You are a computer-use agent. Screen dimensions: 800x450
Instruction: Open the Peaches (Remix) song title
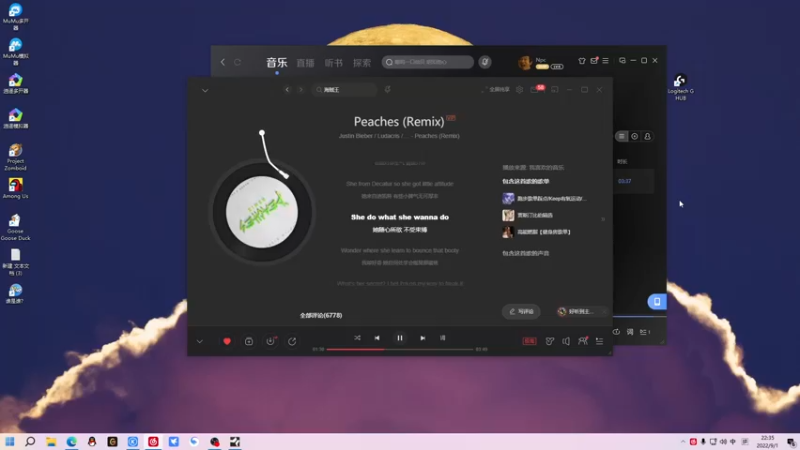click(399, 121)
